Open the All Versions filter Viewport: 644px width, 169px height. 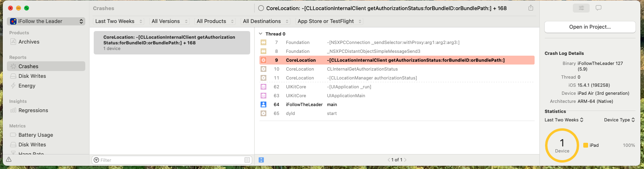[169, 21]
